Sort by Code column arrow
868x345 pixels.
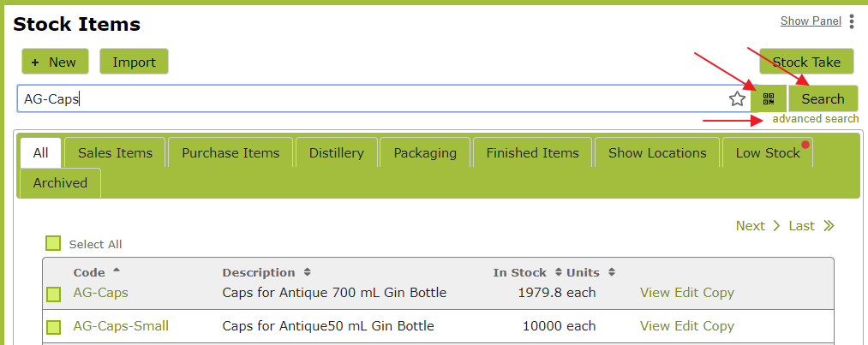point(116,271)
